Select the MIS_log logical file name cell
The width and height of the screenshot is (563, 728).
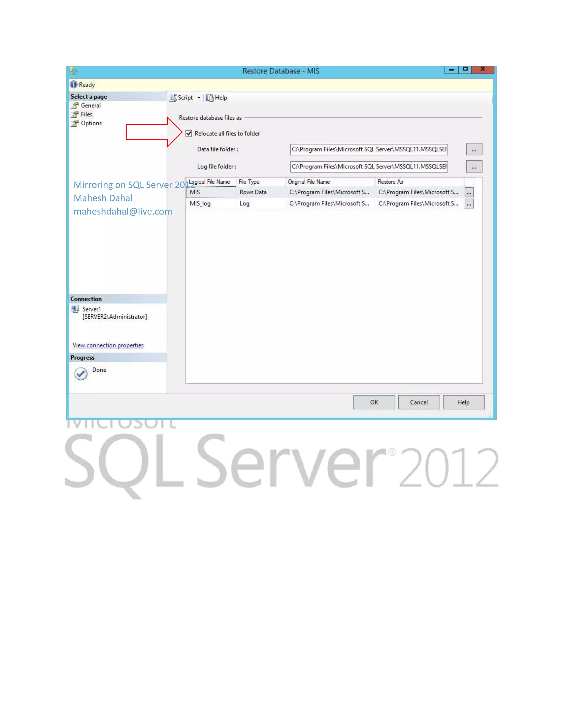[x=211, y=204]
